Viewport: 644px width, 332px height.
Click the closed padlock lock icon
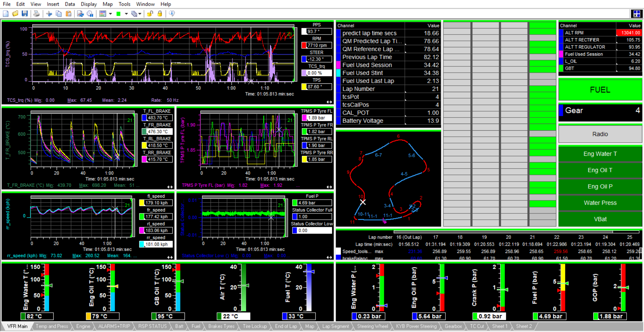pos(160,14)
